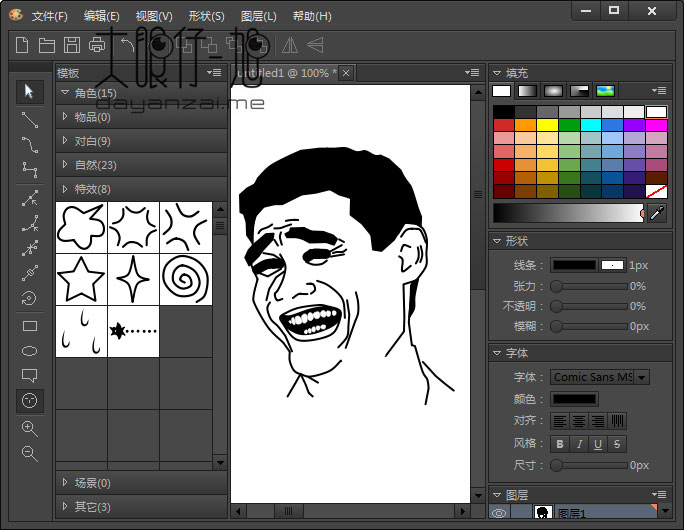The height and width of the screenshot is (530, 684).
Task: Click the 不透明 opacity slider handle
Action: [556, 306]
